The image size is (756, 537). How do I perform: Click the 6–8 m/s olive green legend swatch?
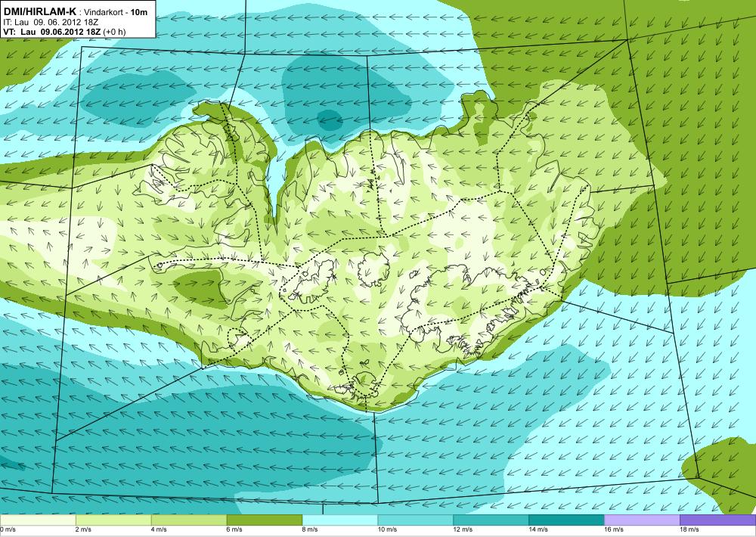[264, 520]
